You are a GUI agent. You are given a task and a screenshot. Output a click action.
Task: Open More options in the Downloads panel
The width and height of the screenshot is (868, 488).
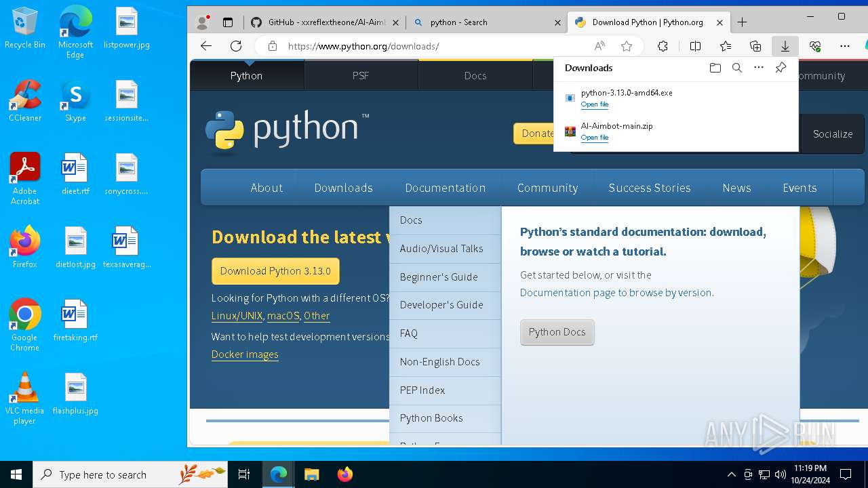point(759,68)
